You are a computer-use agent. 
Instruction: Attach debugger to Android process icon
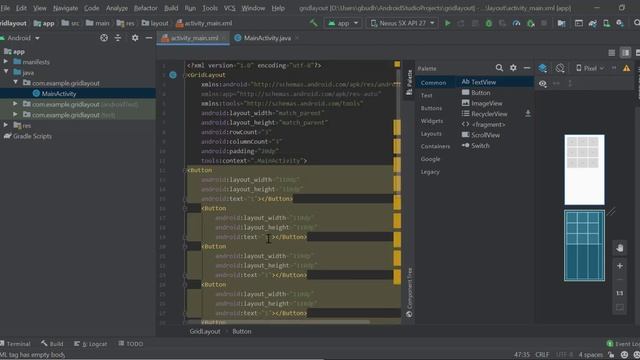pyautogui.click(x=531, y=23)
